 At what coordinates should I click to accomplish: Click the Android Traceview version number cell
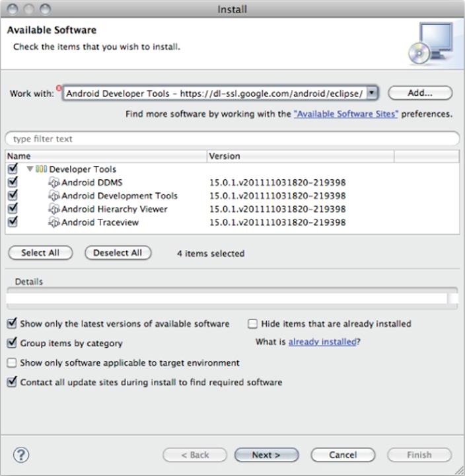[277, 223]
